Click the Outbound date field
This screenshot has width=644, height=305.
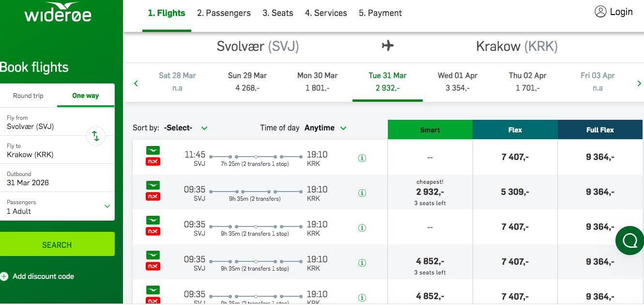coord(57,178)
